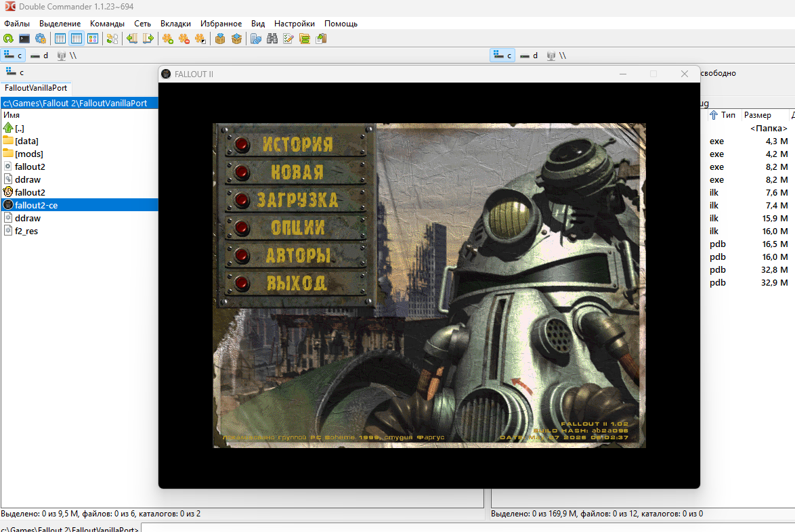The image size is (795, 532).
Task: Switch to full columns view icon
Action: click(77, 39)
